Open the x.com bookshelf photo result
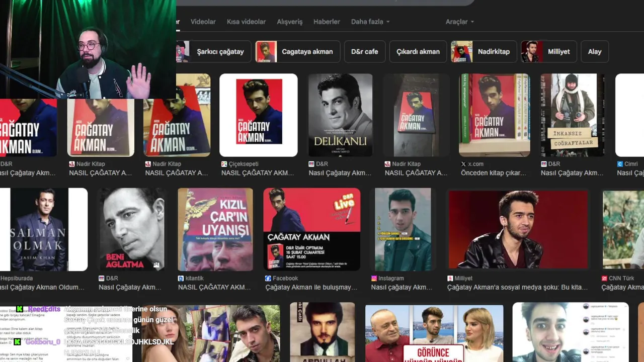The image size is (644, 362). [495, 115]
